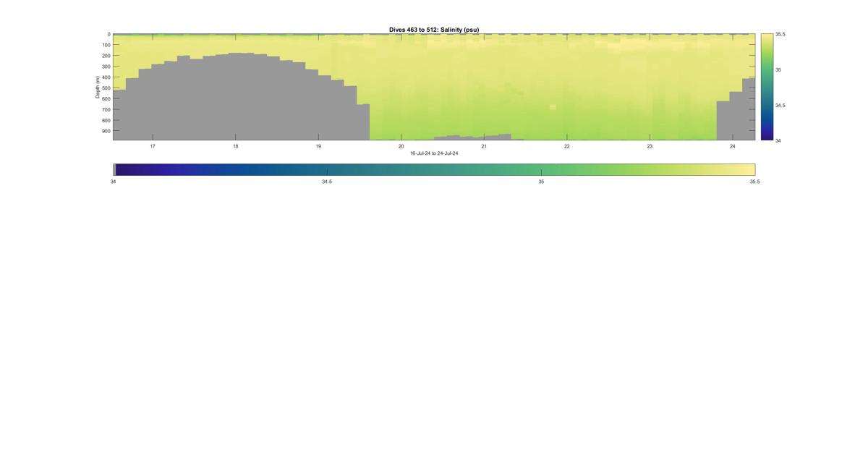This screenshot has height=450, width=868.
Task: Click "34.5" label on the vertical colorbar
Action: (x=780, y=106)
